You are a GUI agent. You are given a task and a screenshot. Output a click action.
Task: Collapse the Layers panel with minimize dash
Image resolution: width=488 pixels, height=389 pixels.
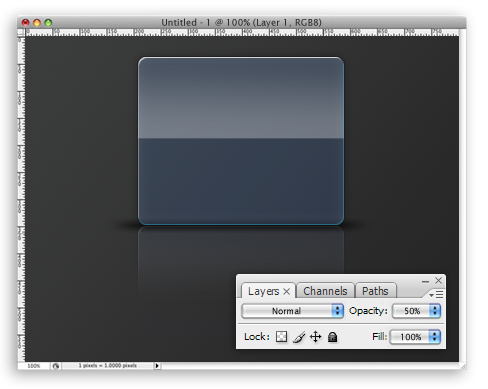coord(425,281)
